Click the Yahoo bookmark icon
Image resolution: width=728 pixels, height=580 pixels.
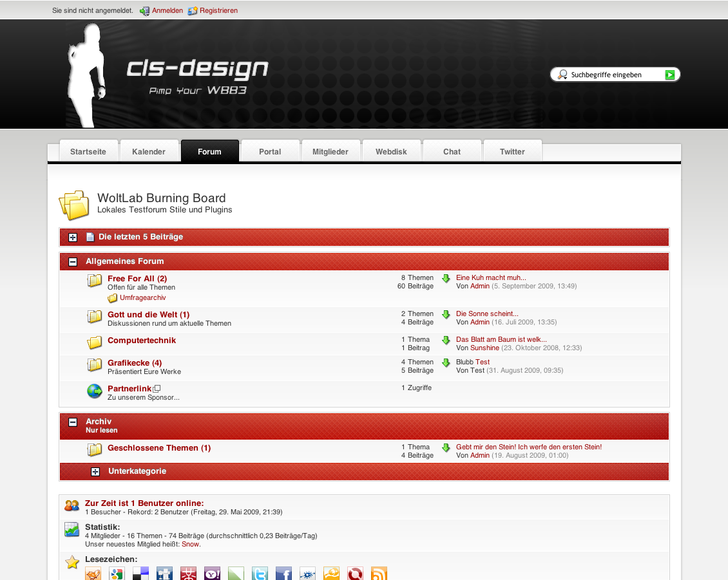pyautogui.click(x=212, y=574)
